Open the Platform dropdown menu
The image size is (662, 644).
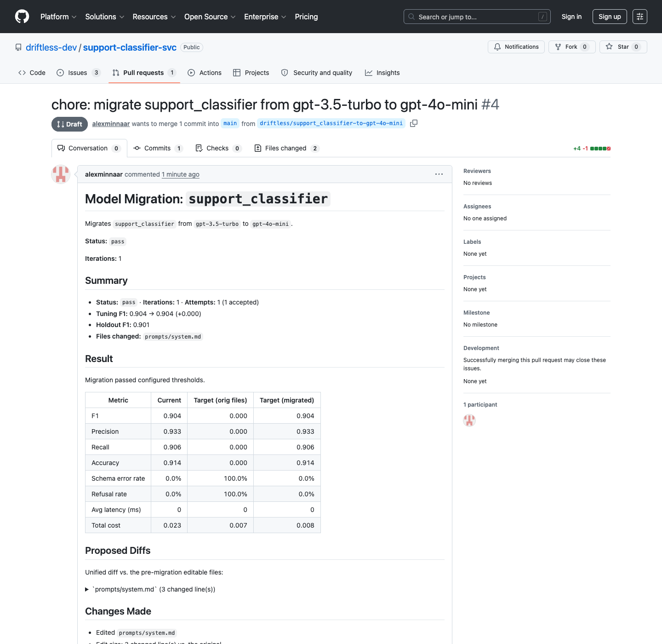pos(58,17)
